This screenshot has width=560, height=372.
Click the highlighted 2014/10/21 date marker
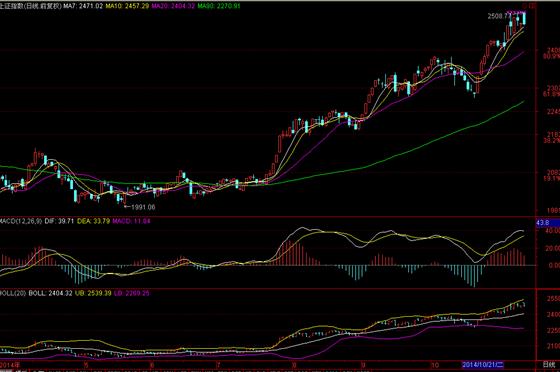(482, 365)
